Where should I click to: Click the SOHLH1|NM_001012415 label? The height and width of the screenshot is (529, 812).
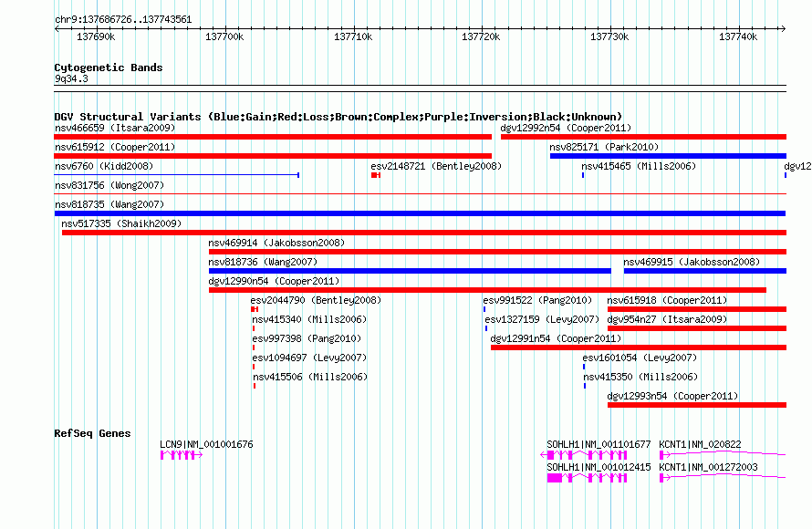pos(599,467)
